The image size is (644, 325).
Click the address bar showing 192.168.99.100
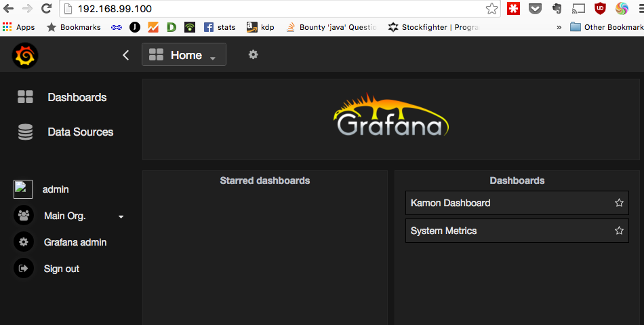click(x=279, y=9)
